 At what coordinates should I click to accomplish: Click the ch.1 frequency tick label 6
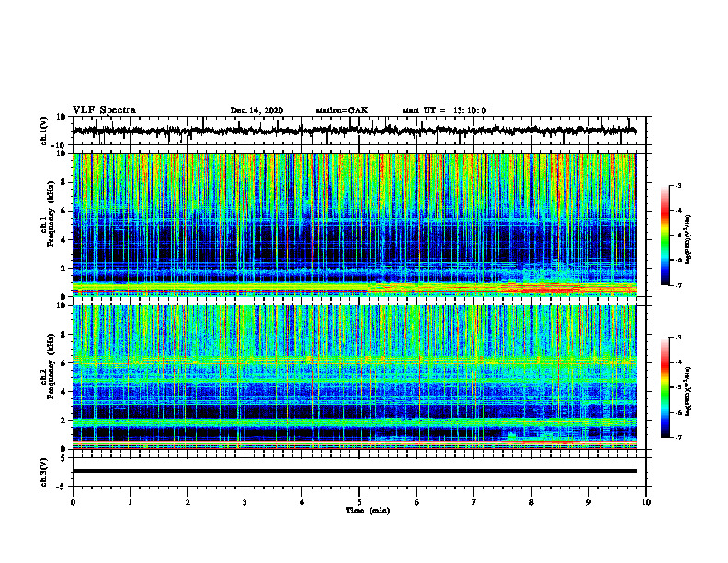point(63,211)
